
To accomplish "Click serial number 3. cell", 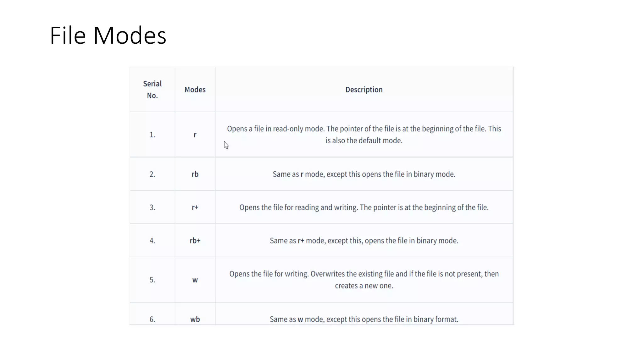I will pyautogui.click(x=152, y=207).
